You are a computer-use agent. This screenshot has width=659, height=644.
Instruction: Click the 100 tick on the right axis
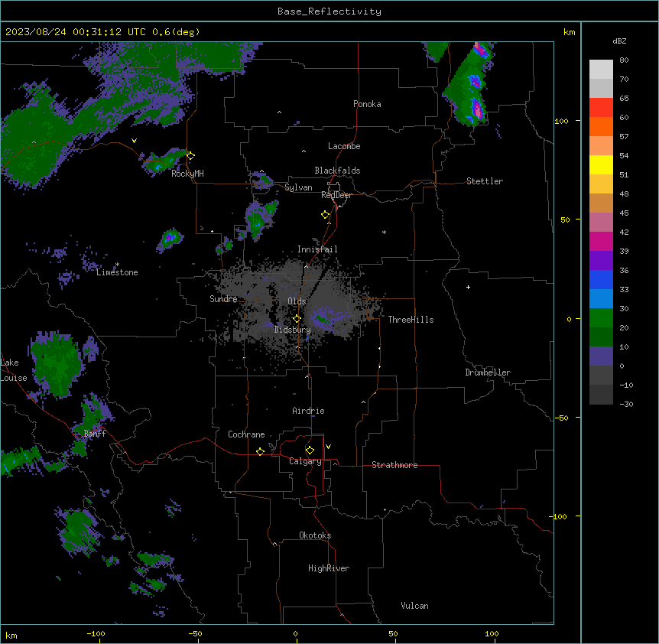561,122
